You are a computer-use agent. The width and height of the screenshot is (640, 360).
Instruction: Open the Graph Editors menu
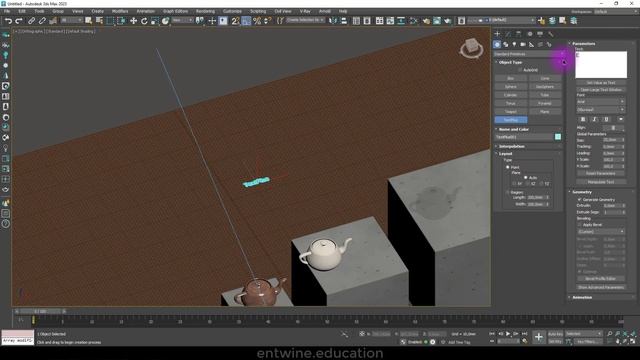[x=176, y=11]
